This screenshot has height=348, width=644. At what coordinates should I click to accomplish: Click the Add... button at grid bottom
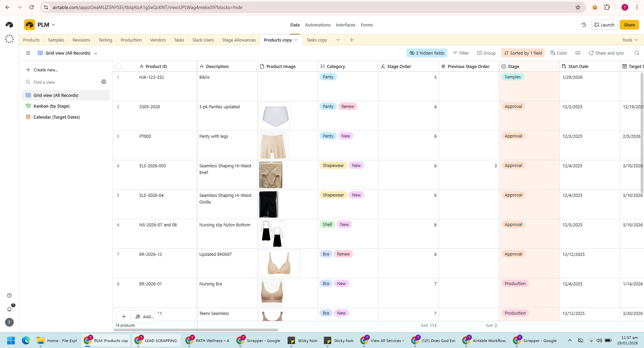pos(145,317)
